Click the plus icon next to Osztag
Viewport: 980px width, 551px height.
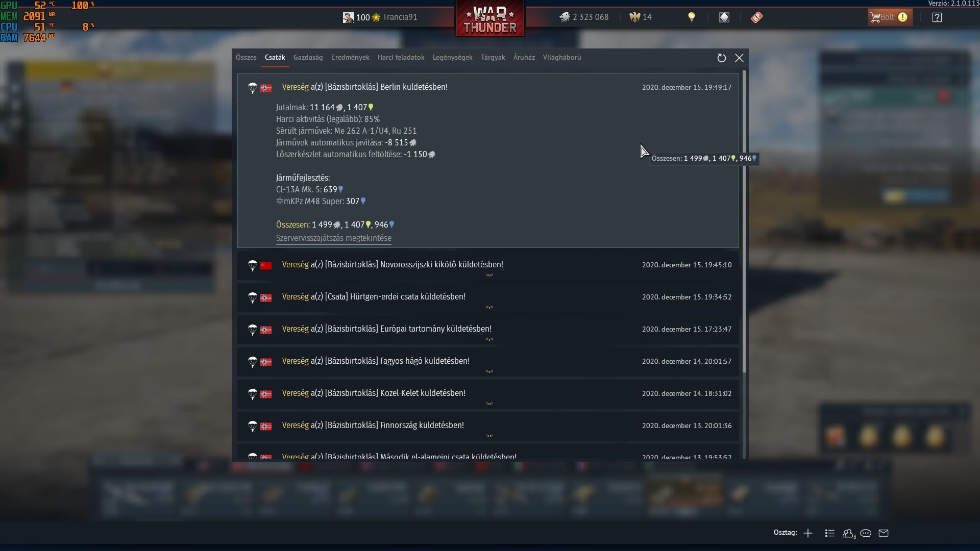pos(808,533)
